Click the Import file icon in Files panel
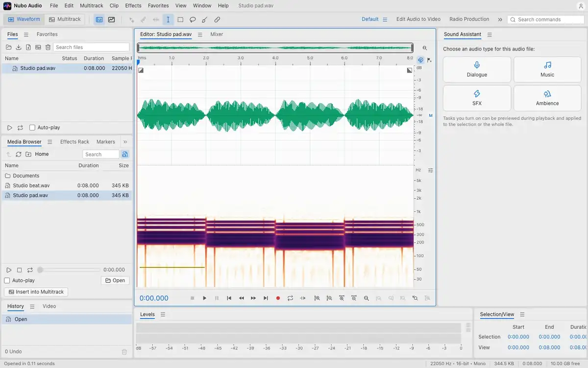Viewport: 588px width, 368px height. click(x=19, y=47)
